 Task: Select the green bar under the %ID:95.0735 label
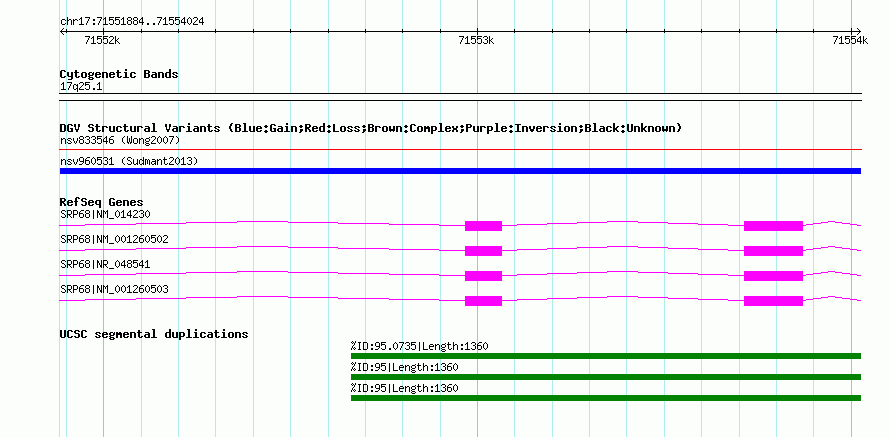606,356
